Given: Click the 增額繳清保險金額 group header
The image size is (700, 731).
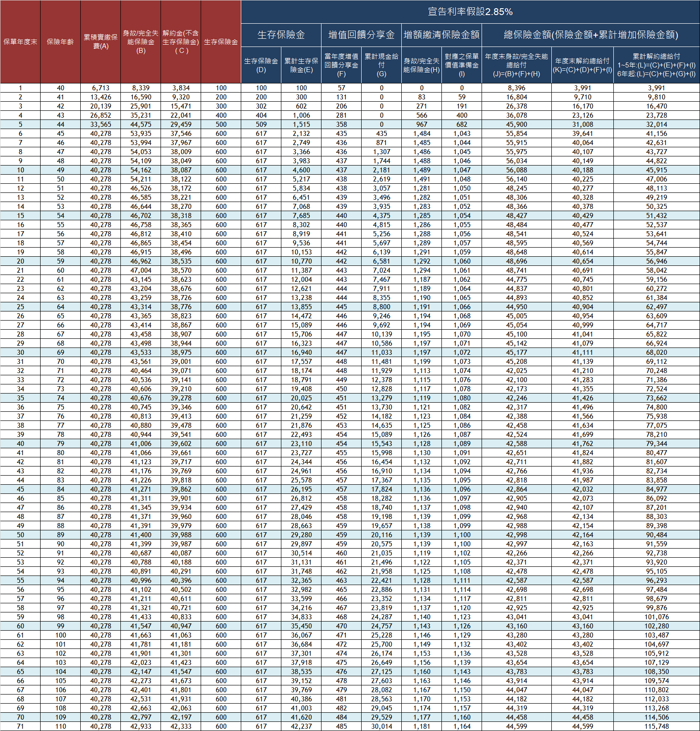Looking at the screenshot, I should (441, 35).
